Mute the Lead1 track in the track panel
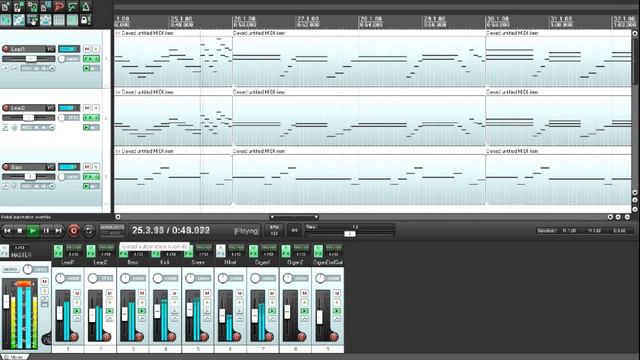Screen dimensions: 640x360 click(x=87, y=49)
